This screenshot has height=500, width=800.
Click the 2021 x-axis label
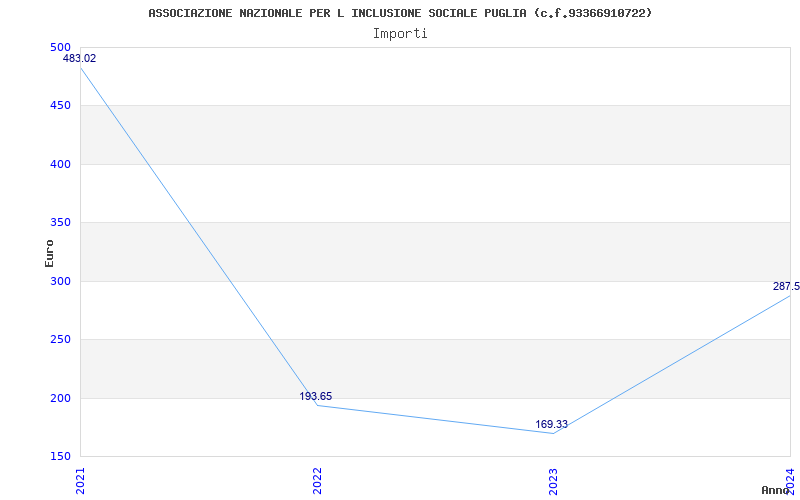pyautogui.click(x=80, y=481)
